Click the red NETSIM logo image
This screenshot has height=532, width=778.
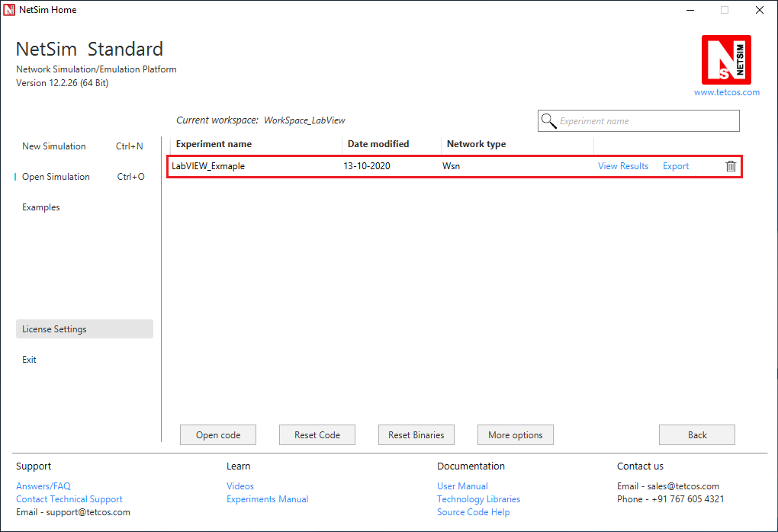tap(725, 59)
